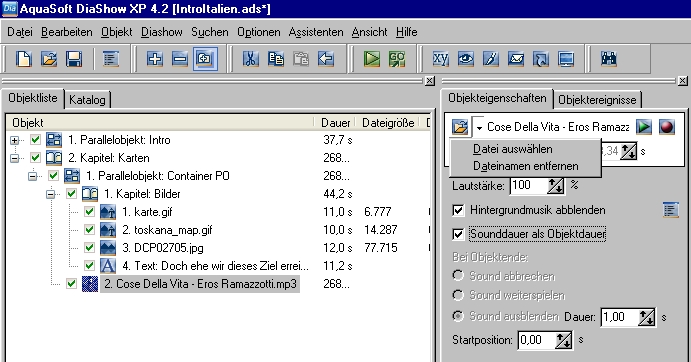
Task: Sort by the Dauer column header
Action: click(x=335, y=123)
